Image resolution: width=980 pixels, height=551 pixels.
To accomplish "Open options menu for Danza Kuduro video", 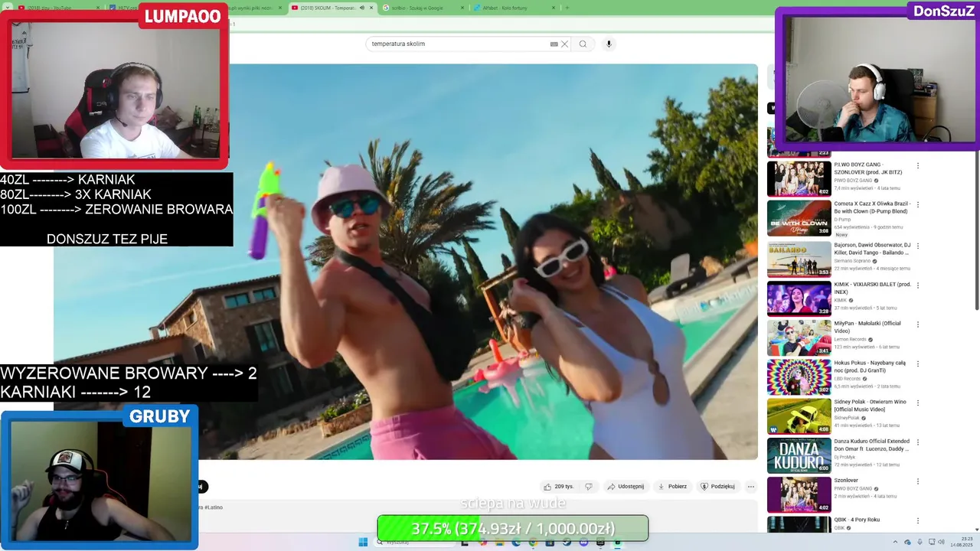I will [x=918, y=442].
